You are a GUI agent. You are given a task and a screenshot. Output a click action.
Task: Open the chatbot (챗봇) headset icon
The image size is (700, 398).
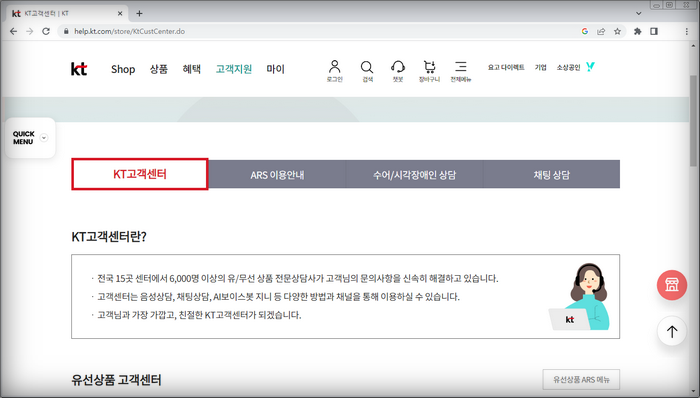[398, 71]
